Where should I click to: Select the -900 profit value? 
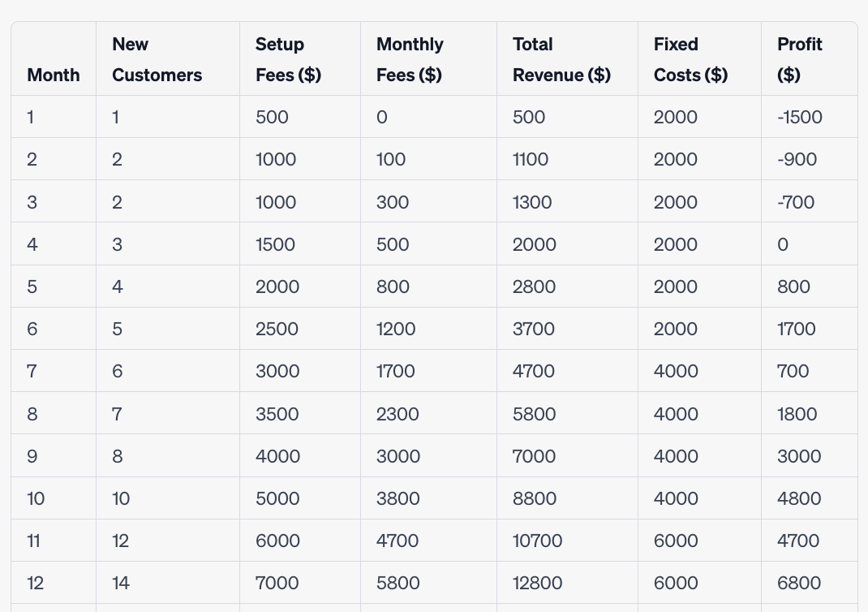pyautogui.click(x=797, y=159)
